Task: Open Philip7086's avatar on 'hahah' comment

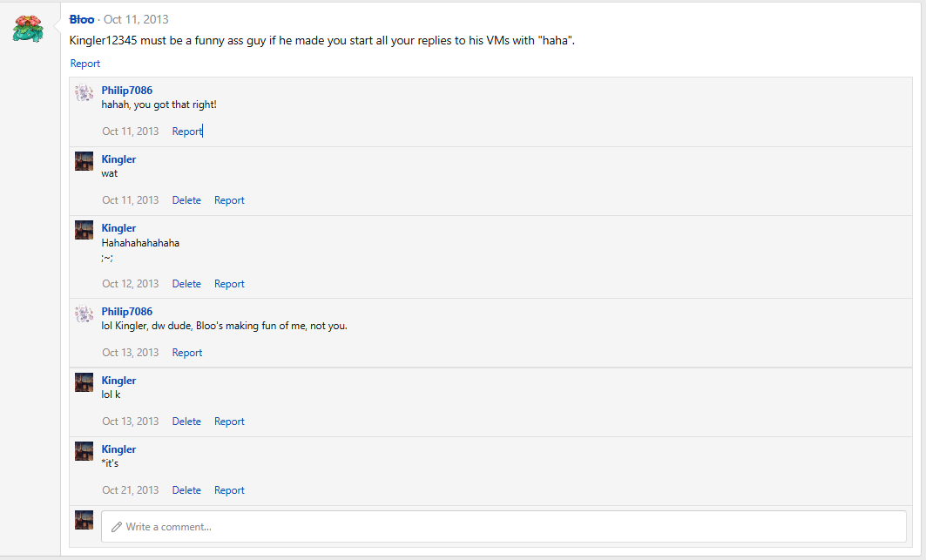Action: 84,92
